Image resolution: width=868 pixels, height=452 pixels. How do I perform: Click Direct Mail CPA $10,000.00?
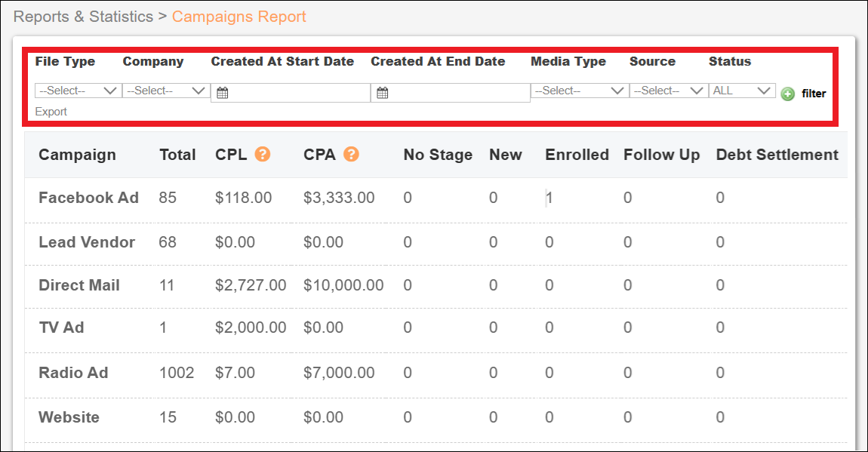click(x=343, y=285)
